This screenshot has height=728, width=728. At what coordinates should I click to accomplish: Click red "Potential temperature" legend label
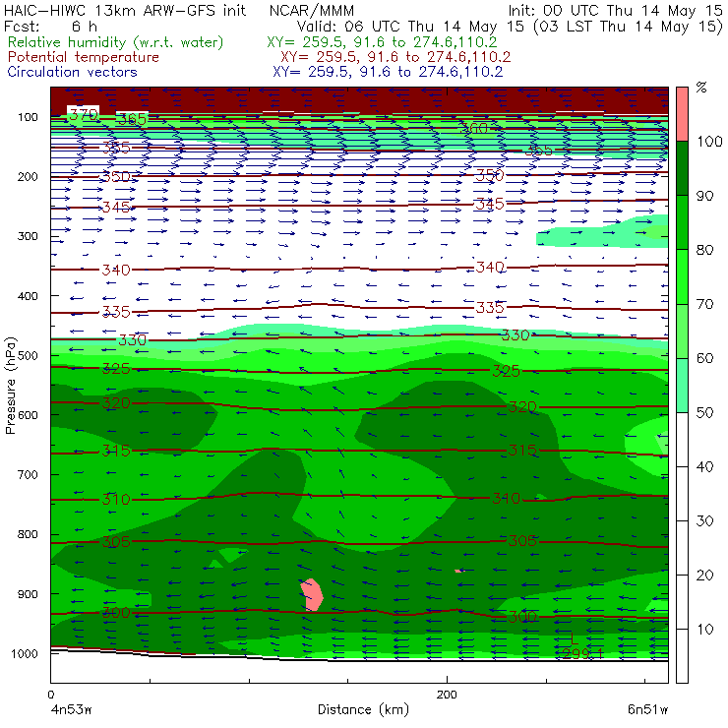pyautogui.click(x=84, y=57)
